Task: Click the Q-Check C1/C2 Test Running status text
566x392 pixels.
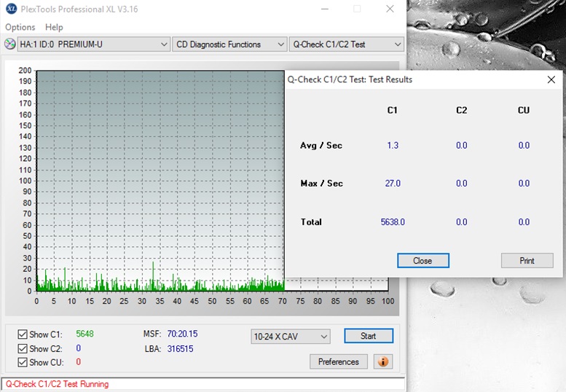Action: 57,384
